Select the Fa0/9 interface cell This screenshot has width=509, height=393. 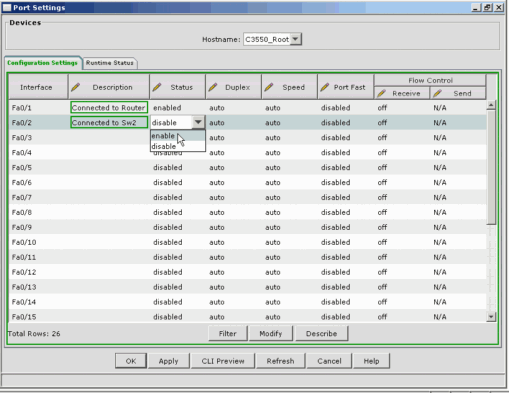(x=38, y=227)
